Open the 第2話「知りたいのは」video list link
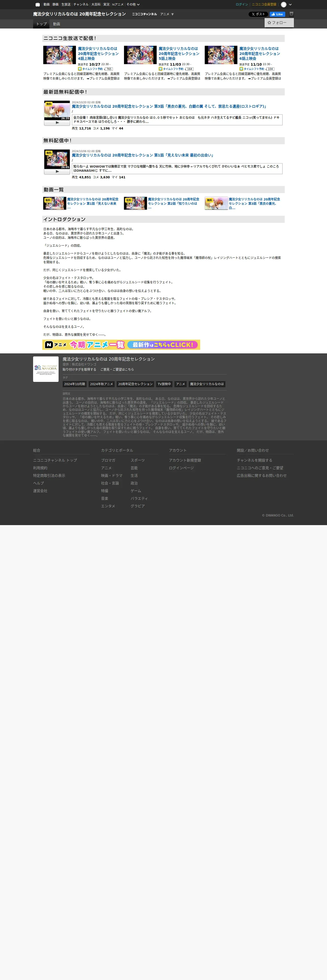The height and width of the screenshot is (980, 327). pos(174,203)
